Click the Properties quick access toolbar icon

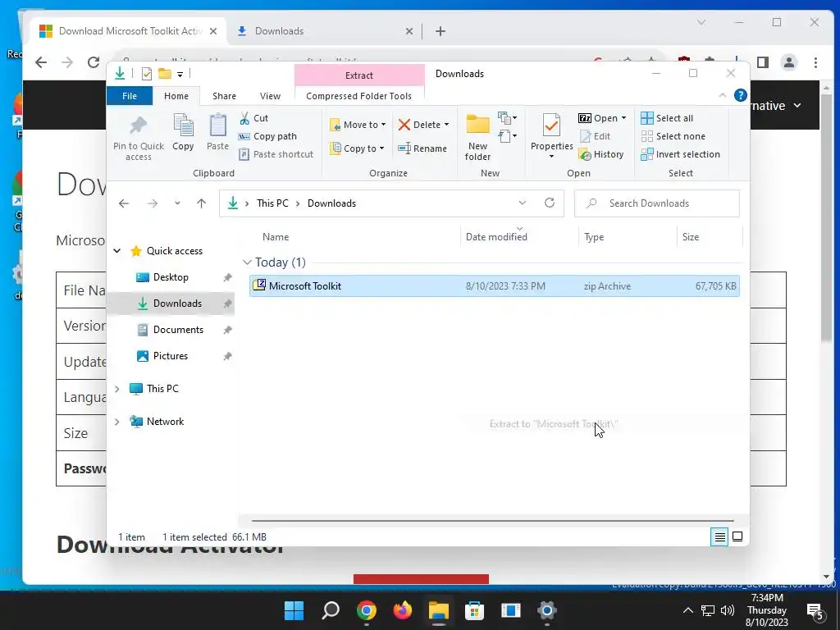pos(146,74)
